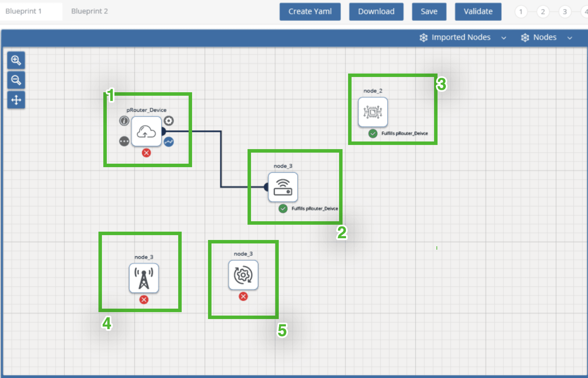Click the three-dots more icon on pRouter_Device
588x378 pixels.
point(124,141)
